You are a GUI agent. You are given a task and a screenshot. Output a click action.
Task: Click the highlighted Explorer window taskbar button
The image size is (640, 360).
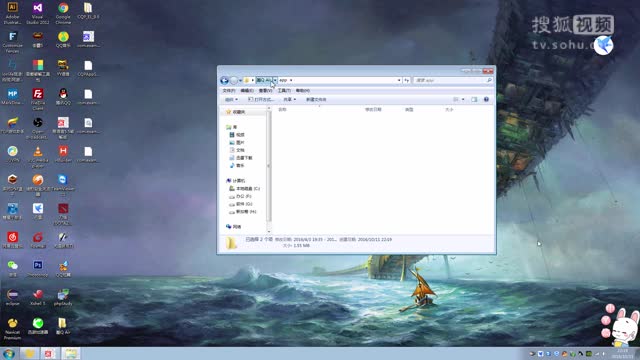pyautogui.click(x=71, y=353)
